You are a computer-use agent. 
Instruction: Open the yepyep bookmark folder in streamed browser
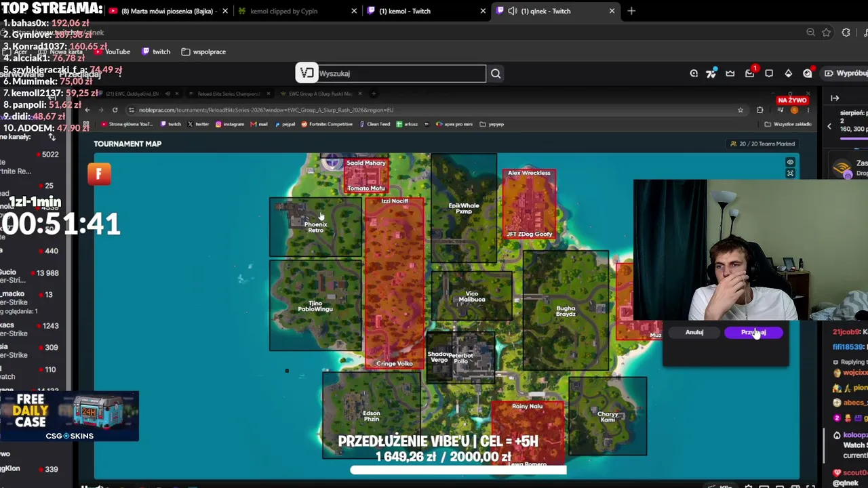click(x=492, y=124)
